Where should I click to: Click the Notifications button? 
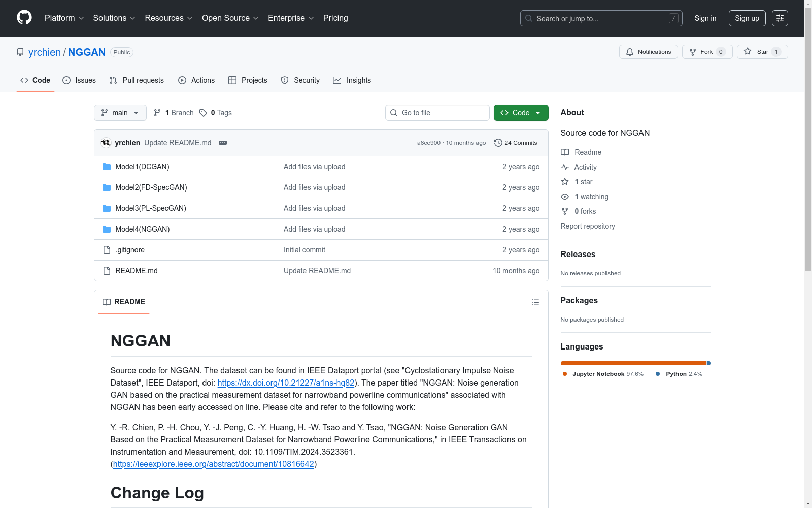[x=649, y=52]
